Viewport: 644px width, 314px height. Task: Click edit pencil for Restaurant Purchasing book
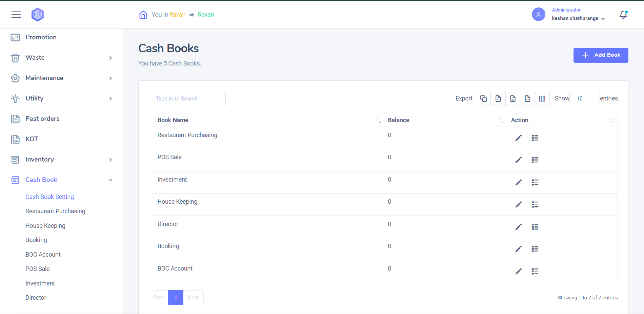(x=518, y=138)
